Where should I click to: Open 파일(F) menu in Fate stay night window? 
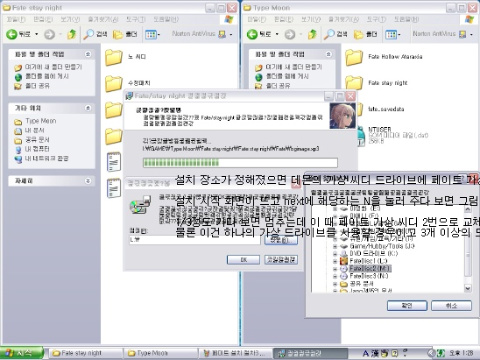point(16,19)
